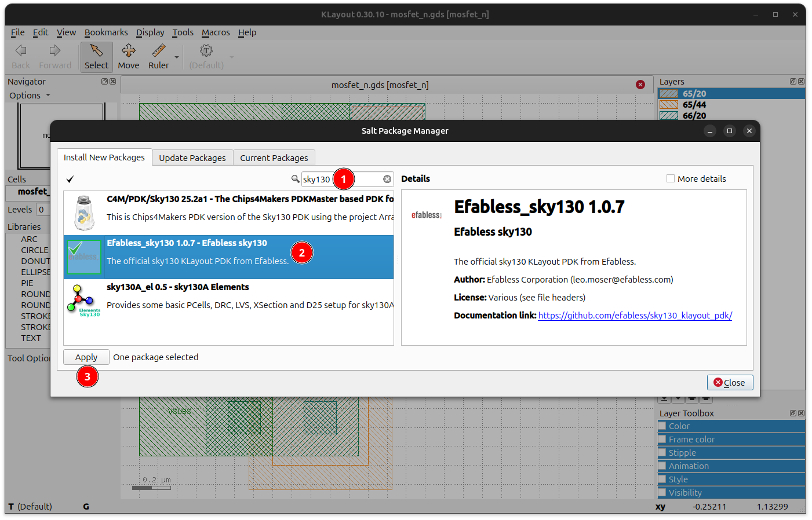Expand the Visibility section in Layer Toolbox
This screenshot has height=520, width=812.
click(x=731, y=493)
